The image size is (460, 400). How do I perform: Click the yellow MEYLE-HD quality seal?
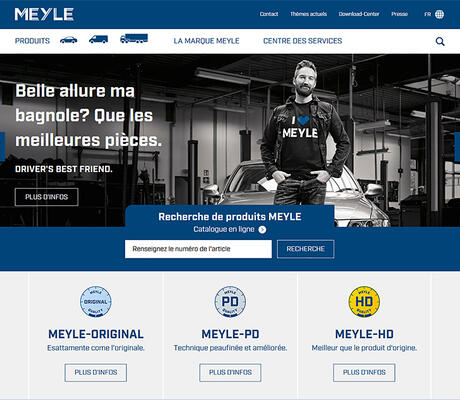tap(364, 302)
